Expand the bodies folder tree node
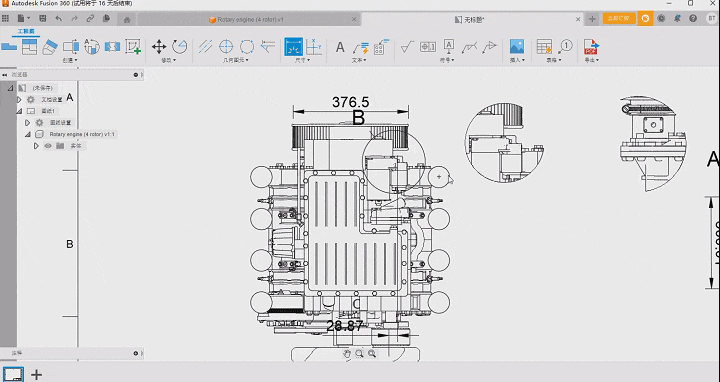This screenshot has width=720, height=382. point(36,146)
